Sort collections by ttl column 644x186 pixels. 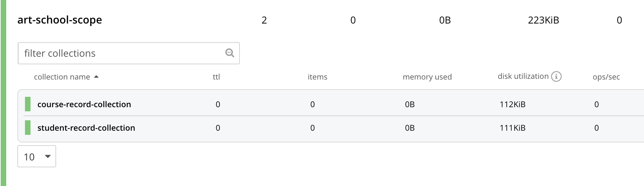216,77
